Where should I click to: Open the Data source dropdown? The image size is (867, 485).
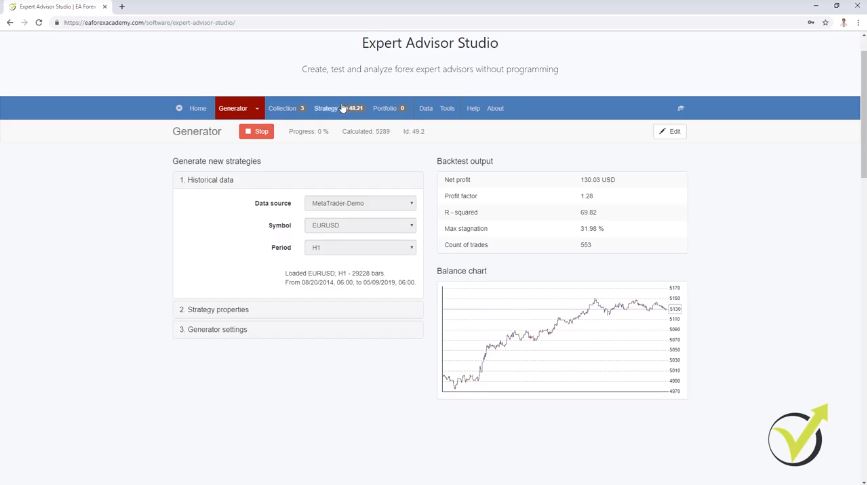[x=360, y=204]
